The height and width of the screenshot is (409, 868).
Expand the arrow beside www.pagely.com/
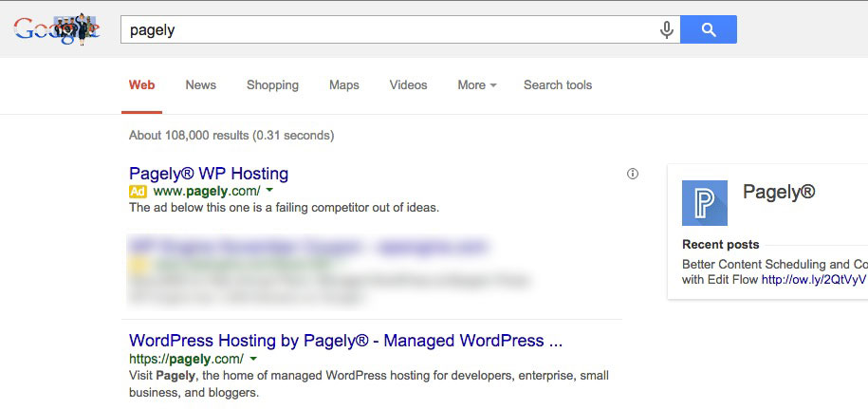pos(269,191)
